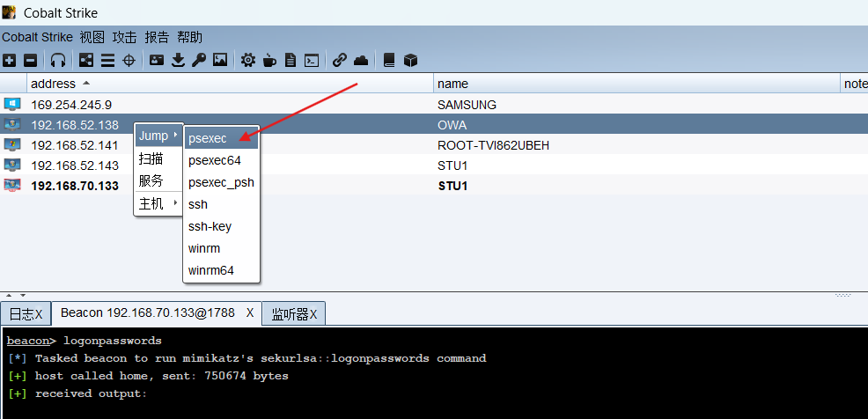The width and height of the screenshot is (868, 419).
Task: Sort by the address column header
Action: pyautogui.click(x=230, y=84)
